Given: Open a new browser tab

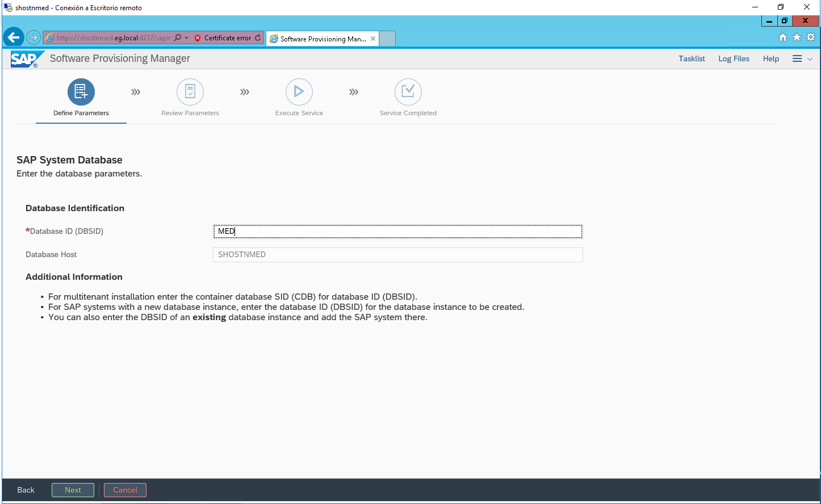Looking at the screenshot, I should (x=387, y=39).
